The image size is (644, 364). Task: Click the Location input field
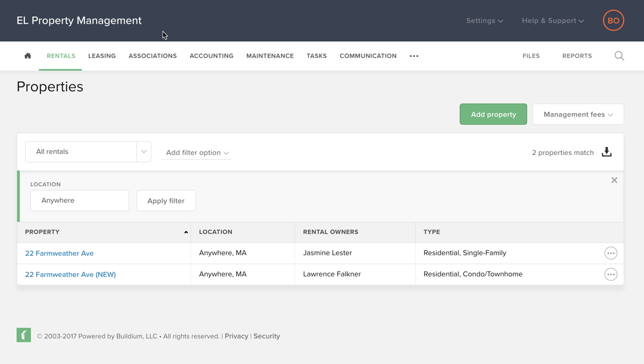80,201
